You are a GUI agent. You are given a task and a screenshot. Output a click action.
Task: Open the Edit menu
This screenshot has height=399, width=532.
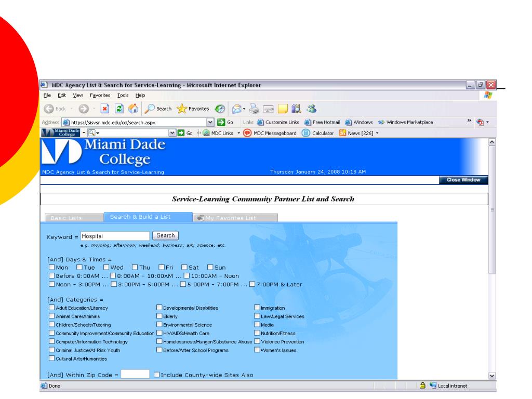pyautogui.click(x=62, y=96)
